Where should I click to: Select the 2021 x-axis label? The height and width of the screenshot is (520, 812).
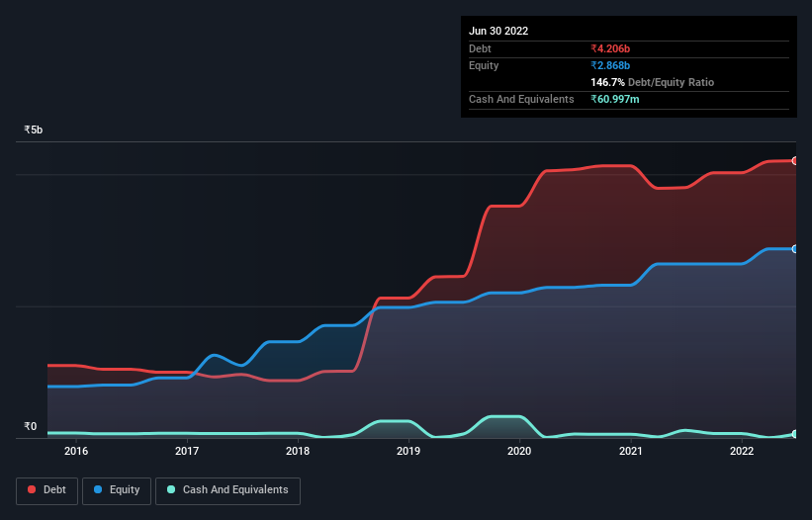pos(631,451)
